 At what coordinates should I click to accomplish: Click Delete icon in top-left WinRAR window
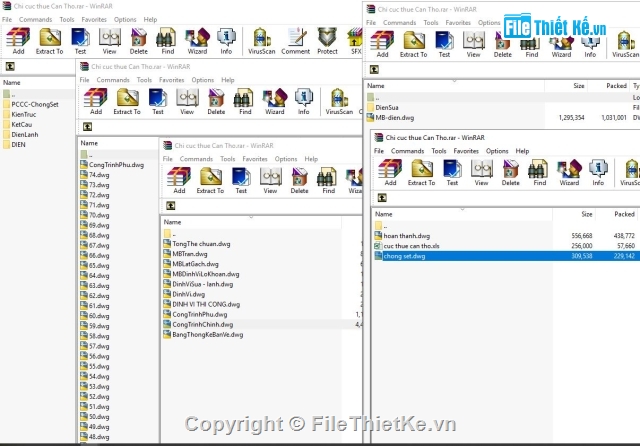[138, 41]
